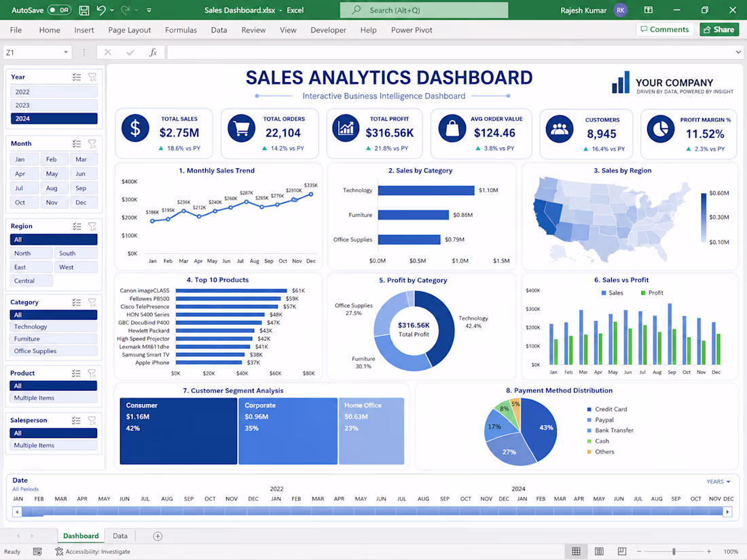
Task: Toggle multi-select on Salesperson slicer
Action: [x=76, y=420]
